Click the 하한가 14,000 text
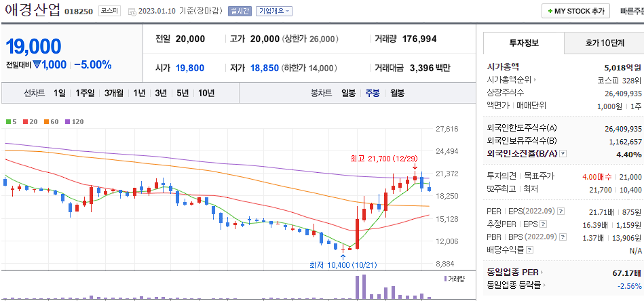This screenshot has height=301, width=644. [309, 68]
